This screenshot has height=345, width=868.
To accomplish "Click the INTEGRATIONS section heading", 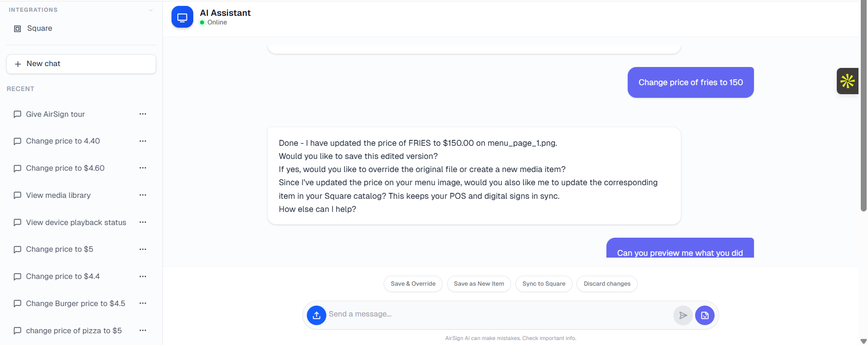I will 33,10.
